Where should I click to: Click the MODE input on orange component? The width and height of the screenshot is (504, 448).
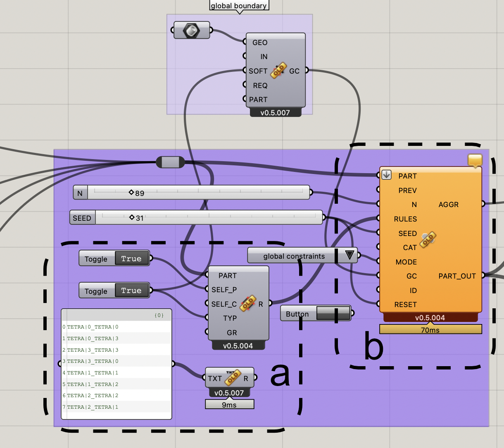406,262
